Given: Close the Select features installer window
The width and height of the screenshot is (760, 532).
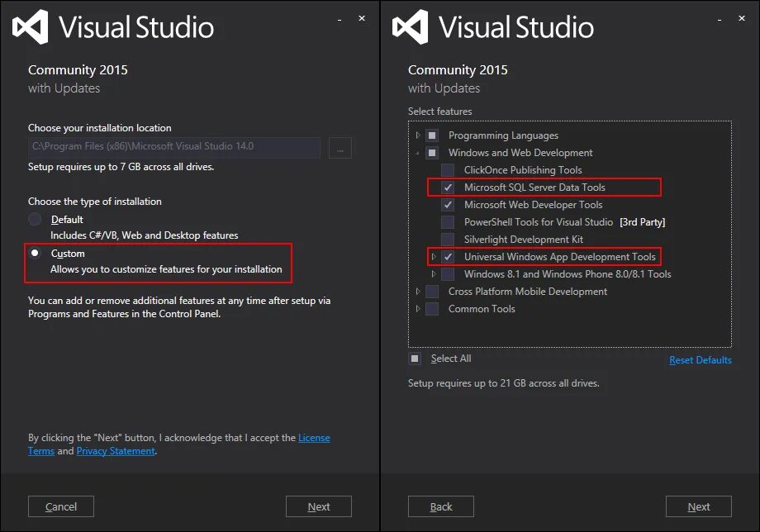Looking at the screenshot, I should point(742,18).
